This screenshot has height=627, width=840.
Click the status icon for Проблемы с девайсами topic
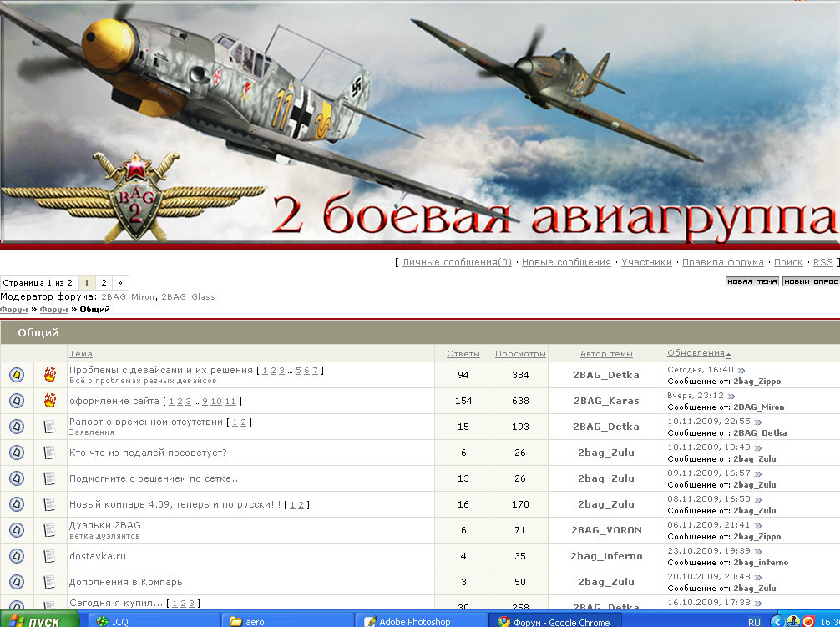click(17, 375)
